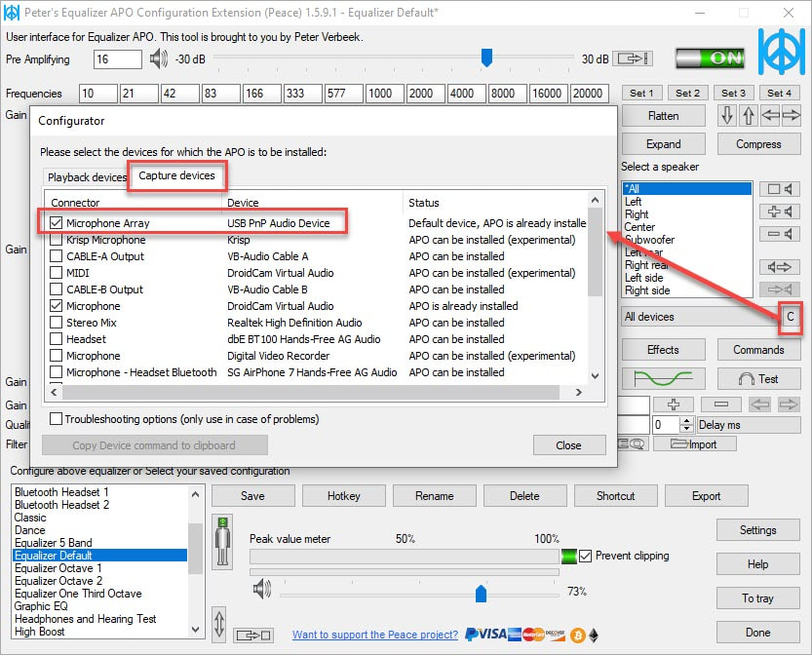The height and width of the screenshot is (655, 812).
Task: Check the CABLE-B Output checkbox
Action: tap(56, 289)
